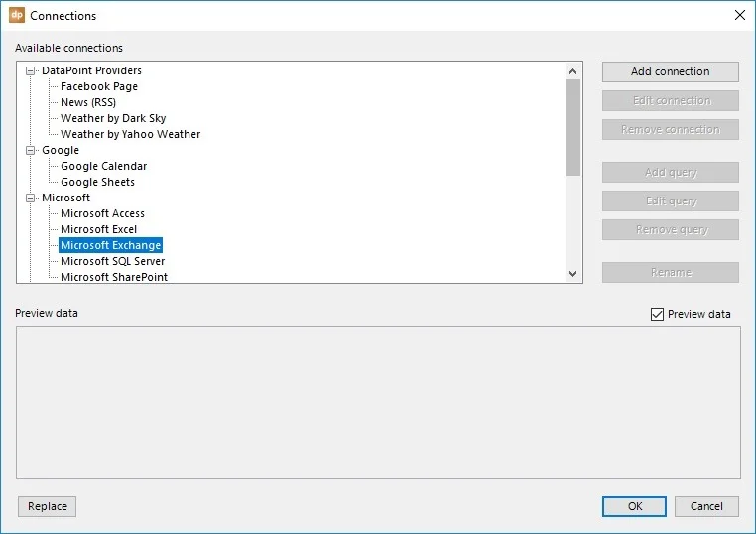Select Weather by Dark Sky
Image resolution: width=756 pixels, height=534 pixels.
pyautogui.click(x=113, y=119)
